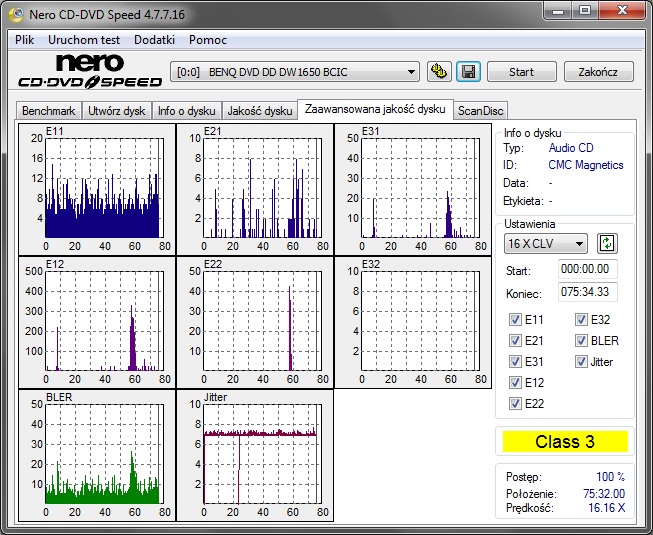Screen dimensions: 653x535
Task: Click the Start time field 000:00.00
Action: pos(587,269)
